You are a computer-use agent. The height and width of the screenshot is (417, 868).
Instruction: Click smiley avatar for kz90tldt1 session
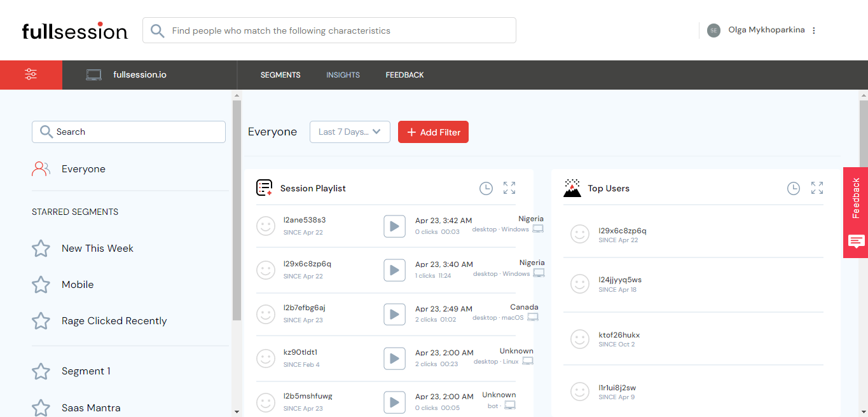click(x=266, y=359)
